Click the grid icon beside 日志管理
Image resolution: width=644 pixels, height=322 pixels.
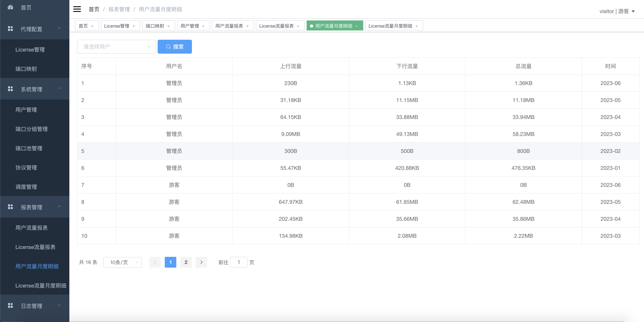(x=10, y=305)
